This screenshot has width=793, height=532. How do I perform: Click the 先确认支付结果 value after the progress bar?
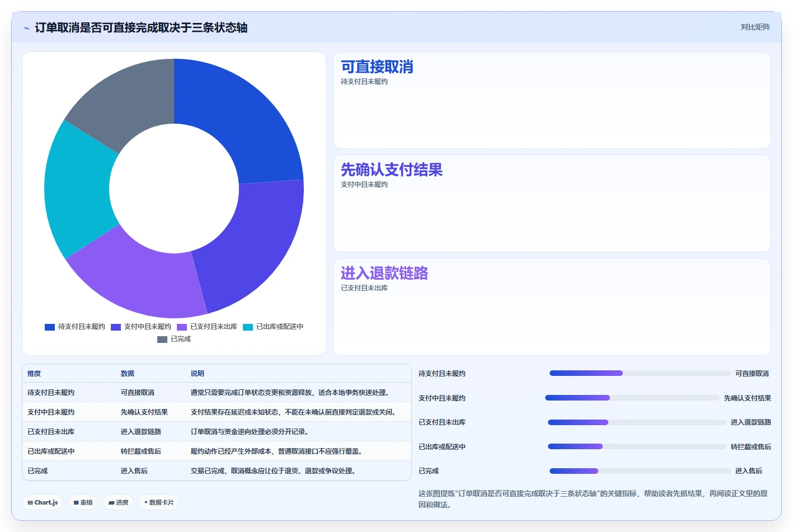pos(748,398)
